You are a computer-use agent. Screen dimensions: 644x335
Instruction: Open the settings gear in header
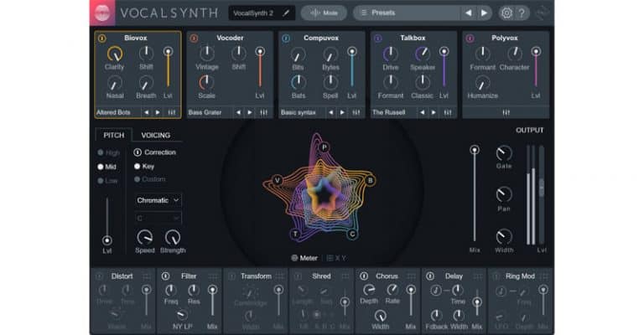click(x=506, y=13)
